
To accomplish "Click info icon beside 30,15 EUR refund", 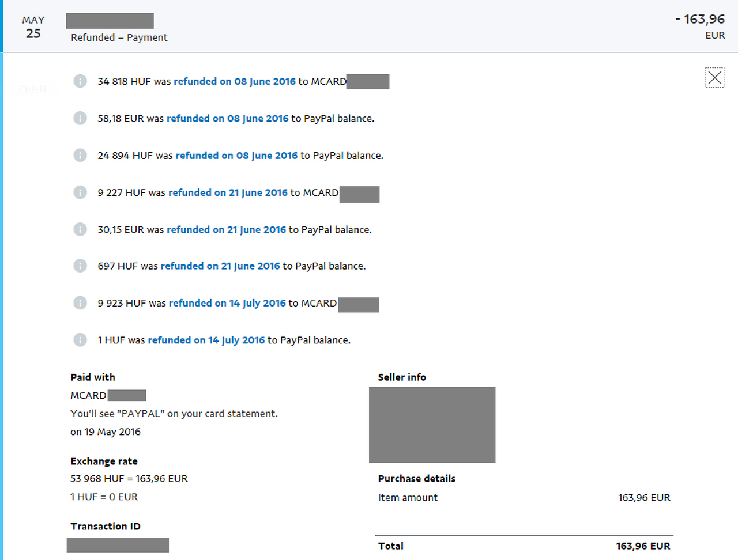I will click(x=80, y=229).
